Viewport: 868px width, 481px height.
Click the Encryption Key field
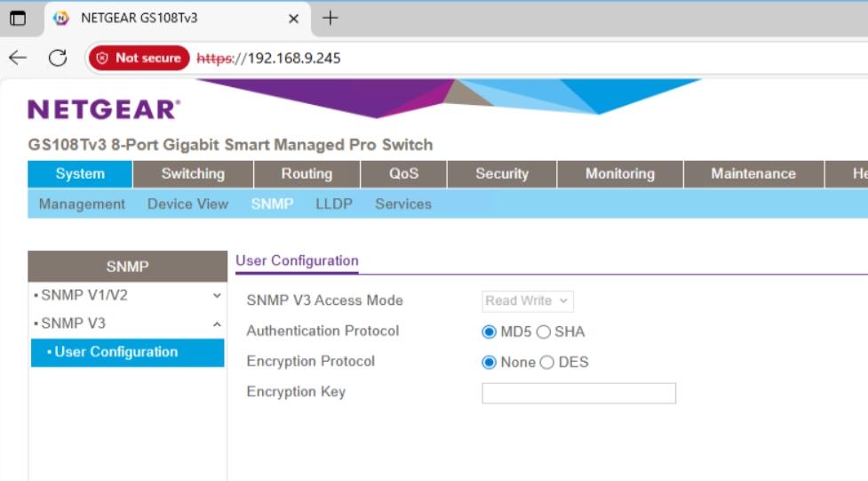(x=578, y=394)
